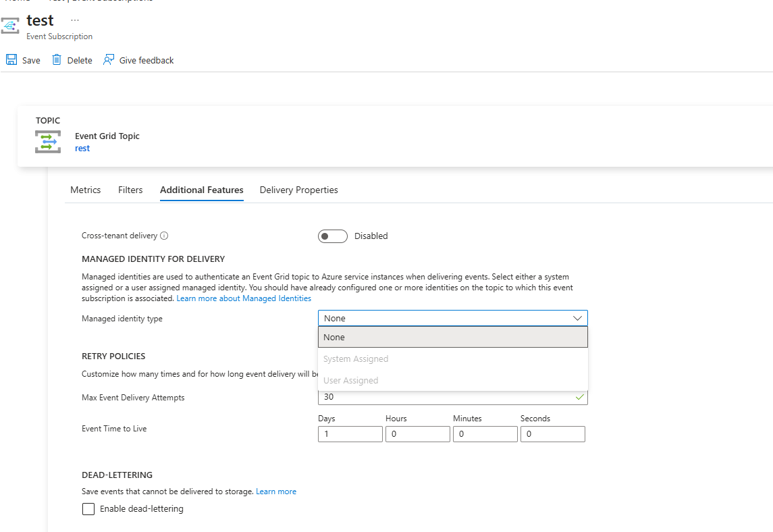Click the Event Grid Topic heading text
Image resolution: width=773 pixels, height=532 pixels.
pyautogui.click(x=107, y=136)
